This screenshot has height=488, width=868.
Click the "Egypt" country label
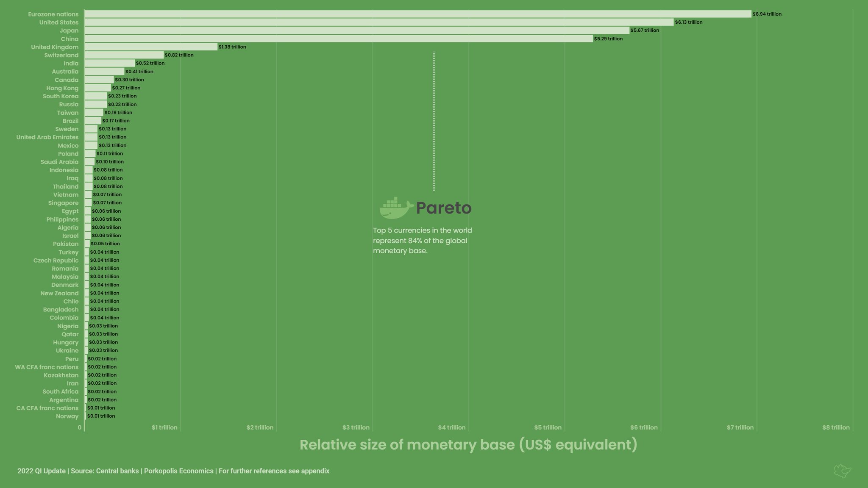click(70, 211)
